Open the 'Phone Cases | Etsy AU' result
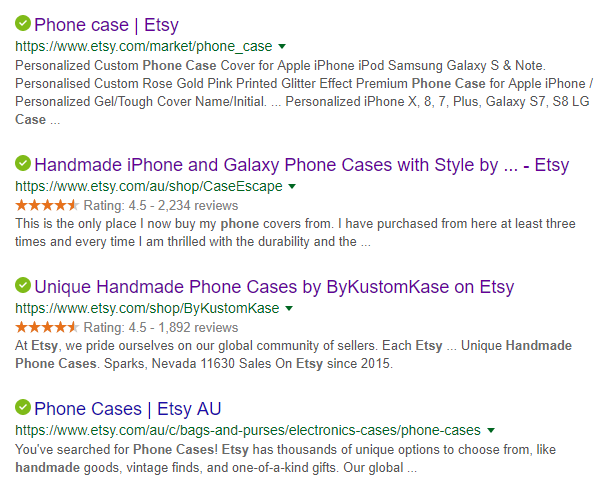 click(x=127, y=408)
